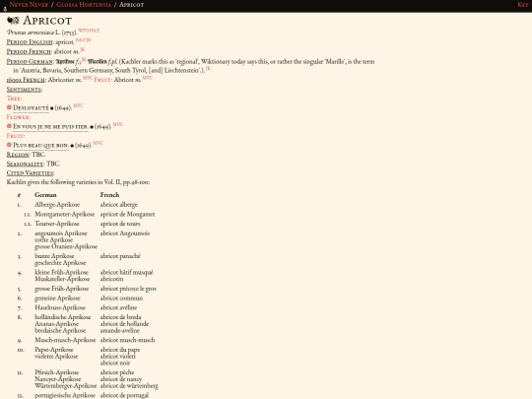Select the 'portugiesische Aprikose' cell
This screenshot has width=532, height=399.
(65, 396)
